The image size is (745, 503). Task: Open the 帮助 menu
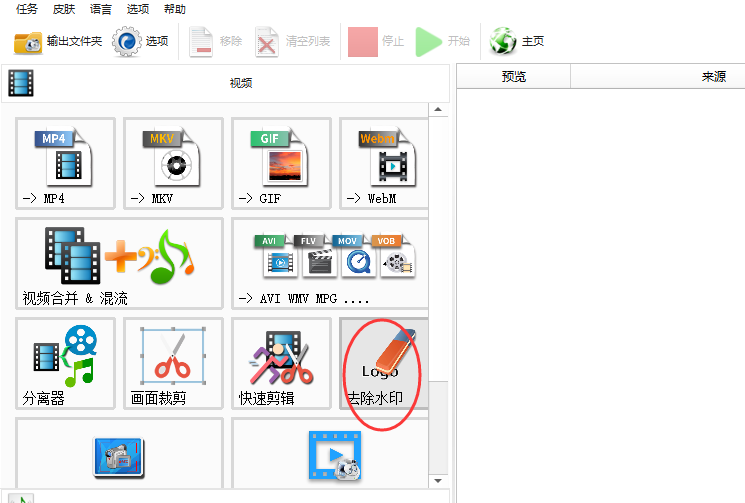(x=174, y=9)
